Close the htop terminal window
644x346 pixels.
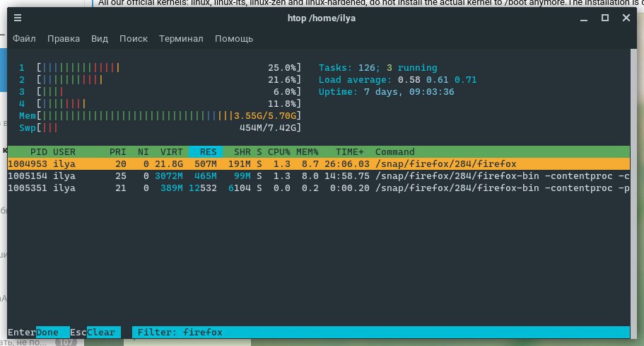point(626,18)
